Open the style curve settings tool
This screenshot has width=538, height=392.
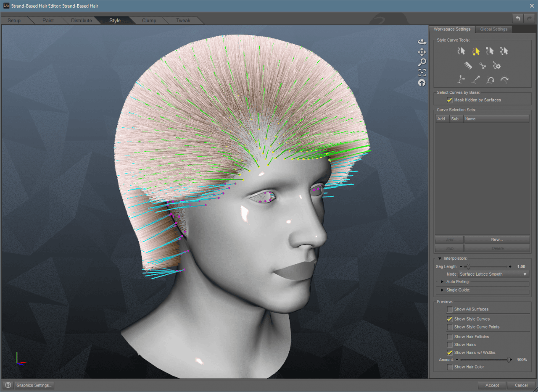496,66
